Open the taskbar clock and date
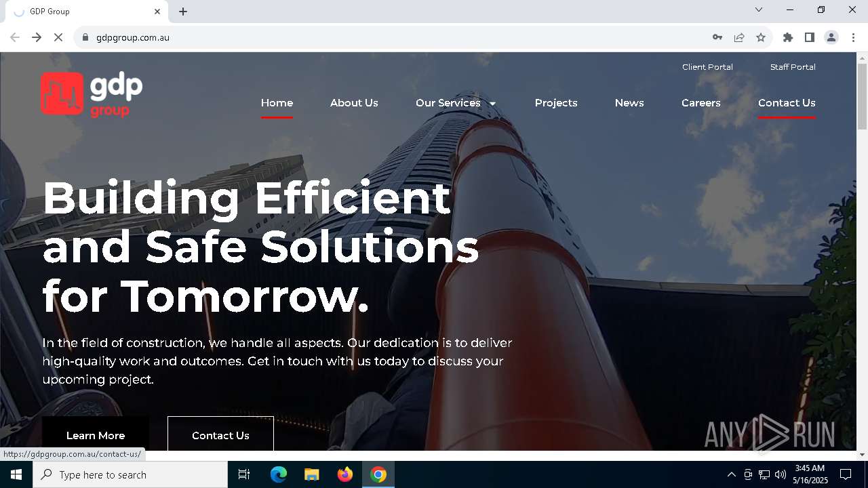Image resolution: width=868 pixels, height=488 pixels. [x=811, y=474]
